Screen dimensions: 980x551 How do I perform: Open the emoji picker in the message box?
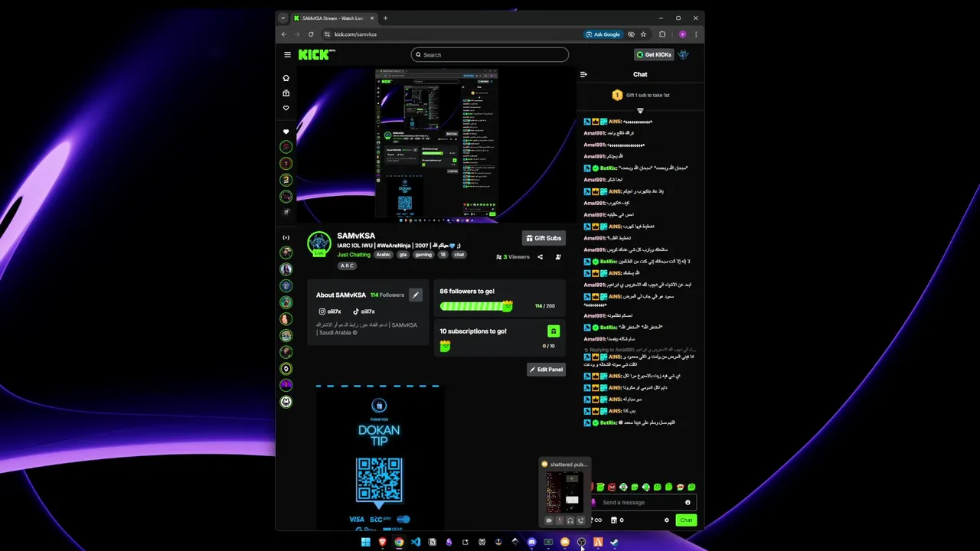coord(688,503)
